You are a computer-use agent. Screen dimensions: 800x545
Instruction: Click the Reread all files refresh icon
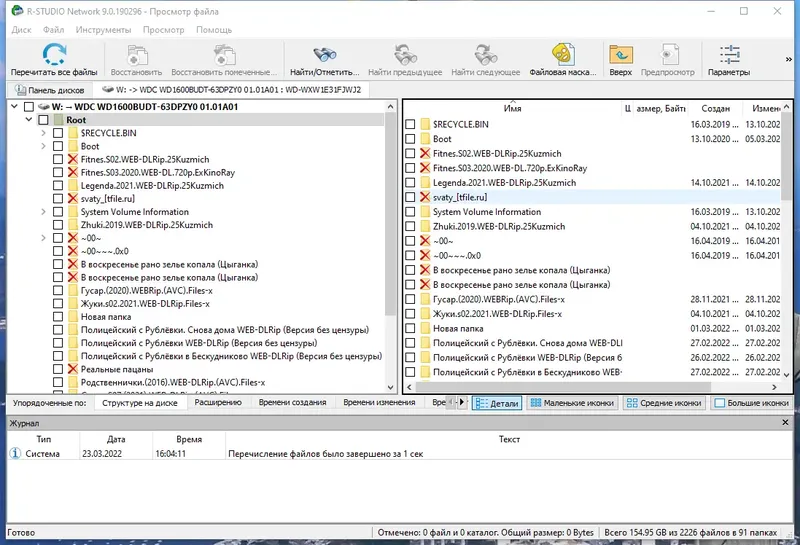point(54,54)
